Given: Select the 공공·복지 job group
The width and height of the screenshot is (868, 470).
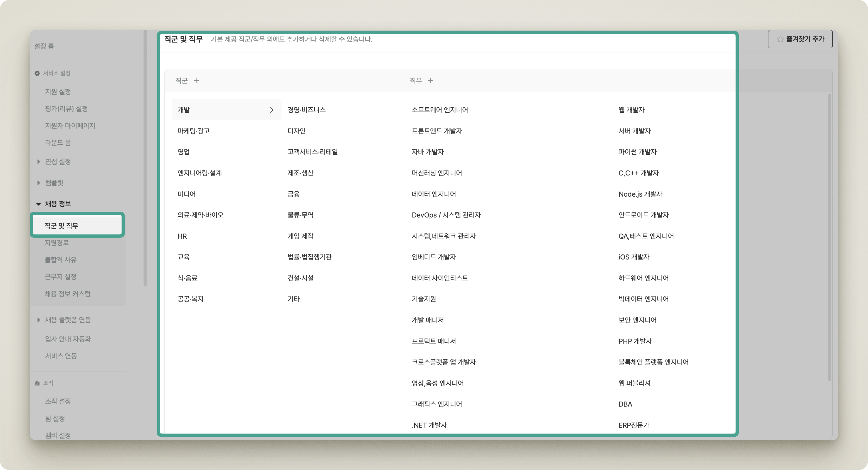Looking at the screenshot, I should click(190, 299).
